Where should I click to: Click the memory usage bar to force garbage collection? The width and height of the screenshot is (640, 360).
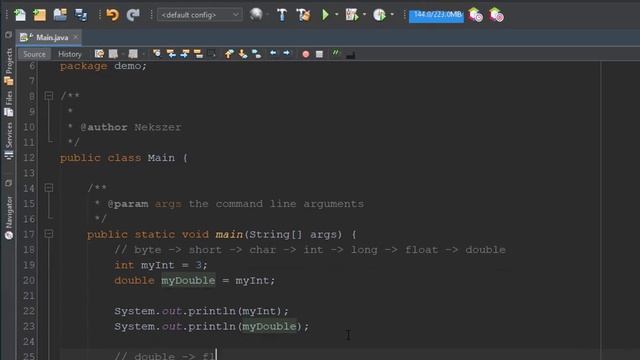436,16
